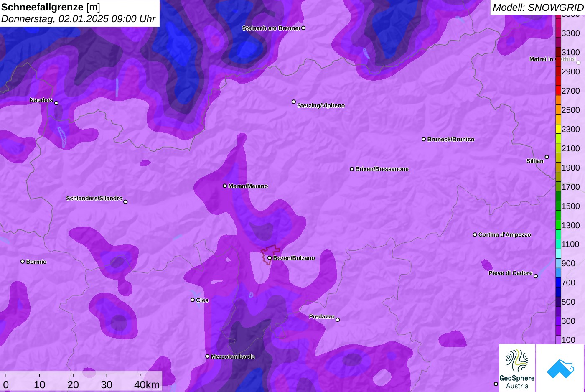Click the Brixen/Bressanone label text

click(382, 169)
